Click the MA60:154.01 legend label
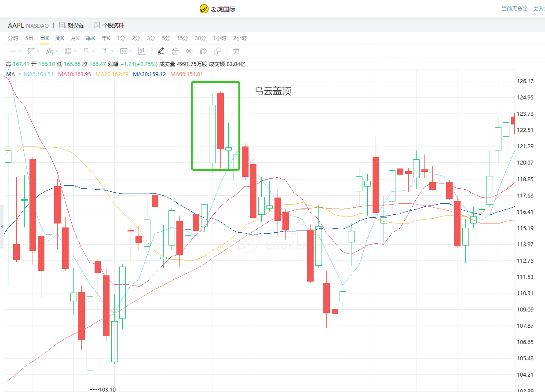The height and width of the screenshot is (392, 545). coord(187,74)
